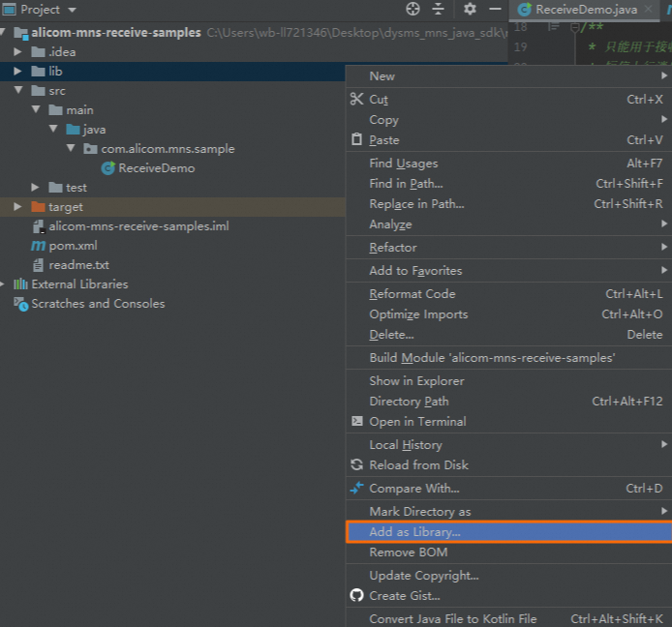Choose Update Copyright...
Viewport: 672px width, 627px height.
[508, 576]
